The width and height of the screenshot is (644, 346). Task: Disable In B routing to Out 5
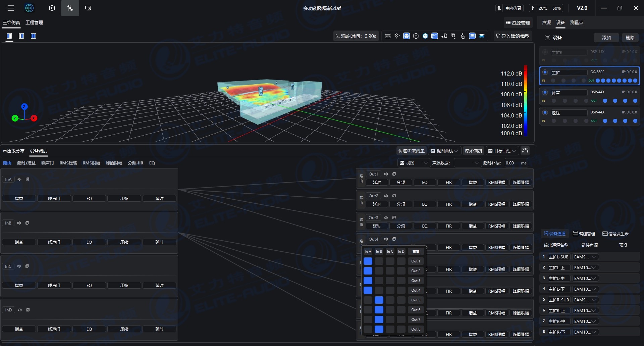click(x=379, y=300)
